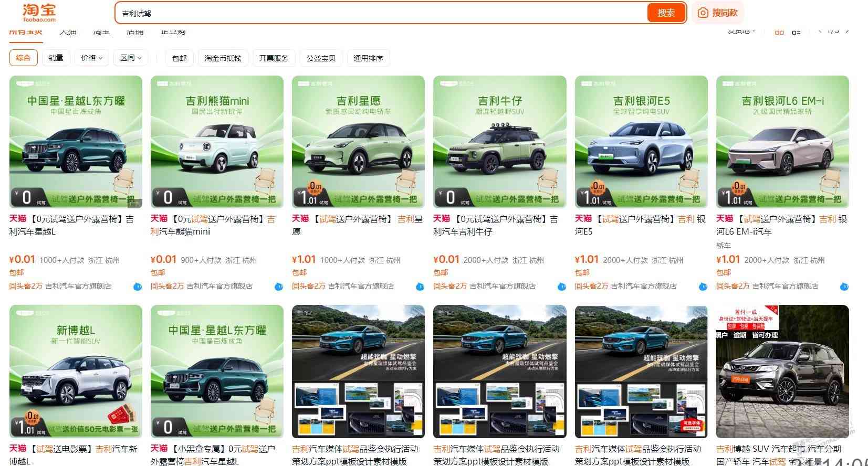Open 吉利银河L6 EM-i汽车 title link
The width and height of the screenshot is (868, 466).
click(781, 225)
